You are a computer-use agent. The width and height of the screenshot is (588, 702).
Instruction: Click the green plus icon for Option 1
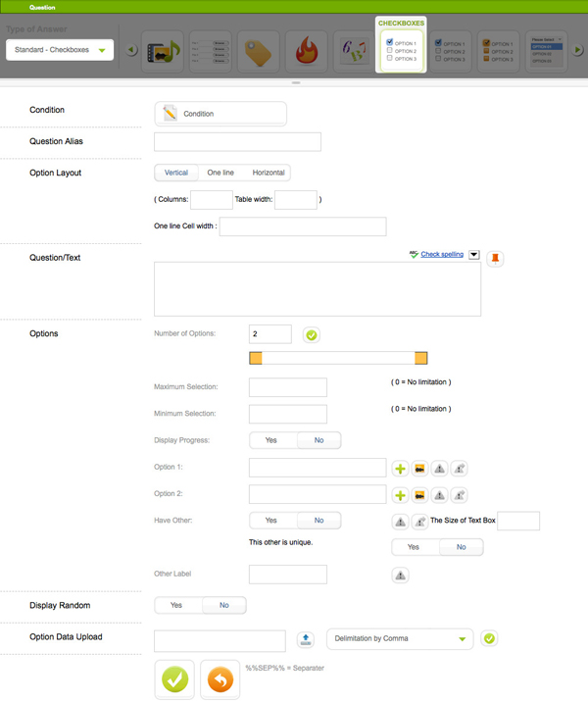point(400,469)
